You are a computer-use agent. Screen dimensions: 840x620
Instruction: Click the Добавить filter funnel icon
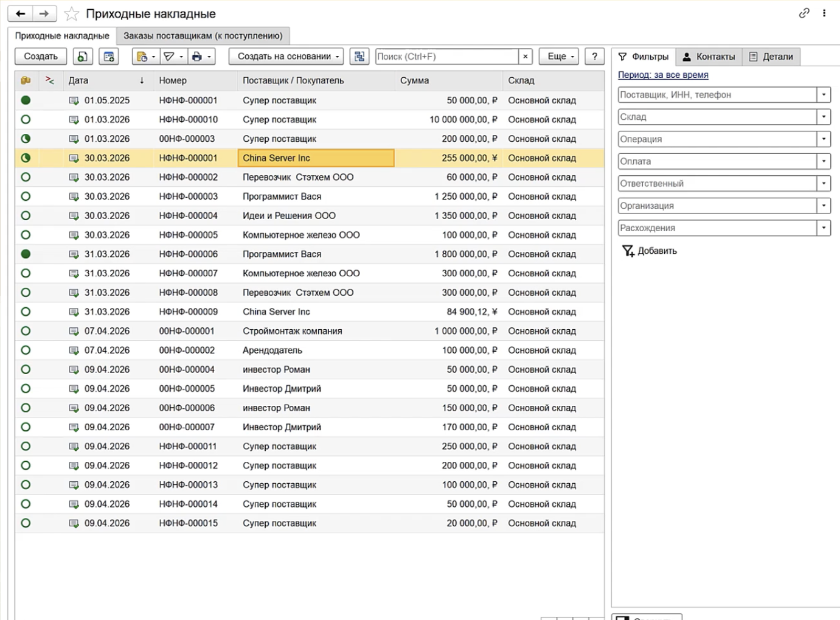628,251
